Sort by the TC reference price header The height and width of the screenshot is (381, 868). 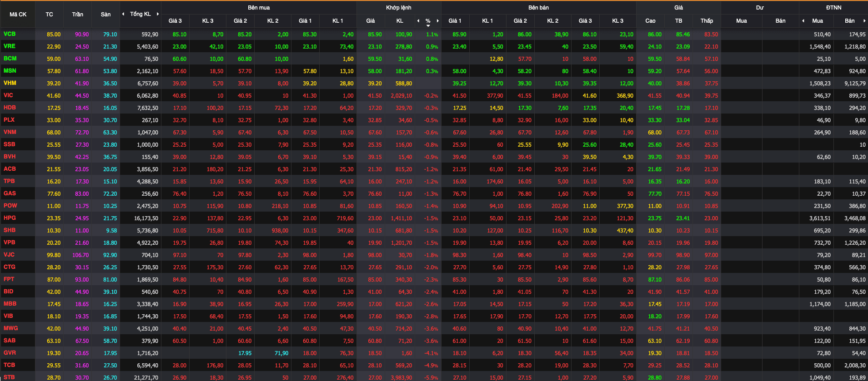point(49,15)
